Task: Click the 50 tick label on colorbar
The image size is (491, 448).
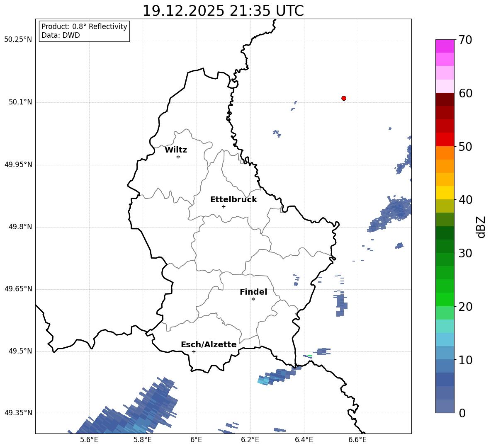Action: [x=465, y=146]
